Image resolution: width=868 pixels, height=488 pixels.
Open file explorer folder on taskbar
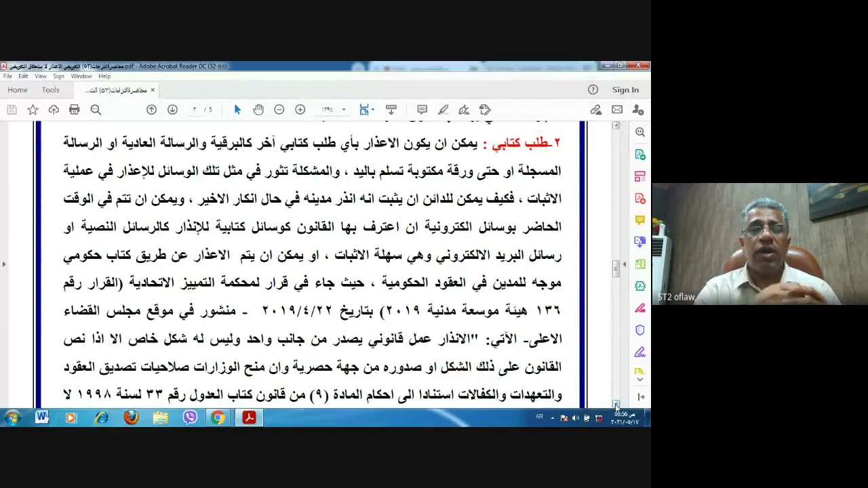(x=161, y=418)
